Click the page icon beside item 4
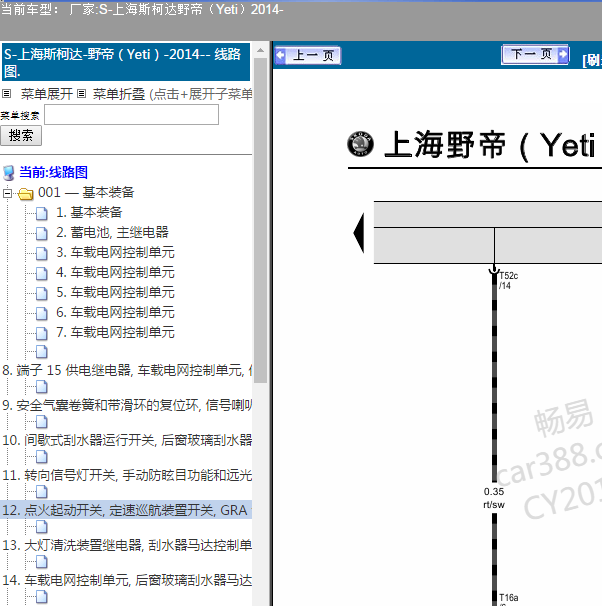The width and height of the screenshot is (602, 606). click(42, 274)
